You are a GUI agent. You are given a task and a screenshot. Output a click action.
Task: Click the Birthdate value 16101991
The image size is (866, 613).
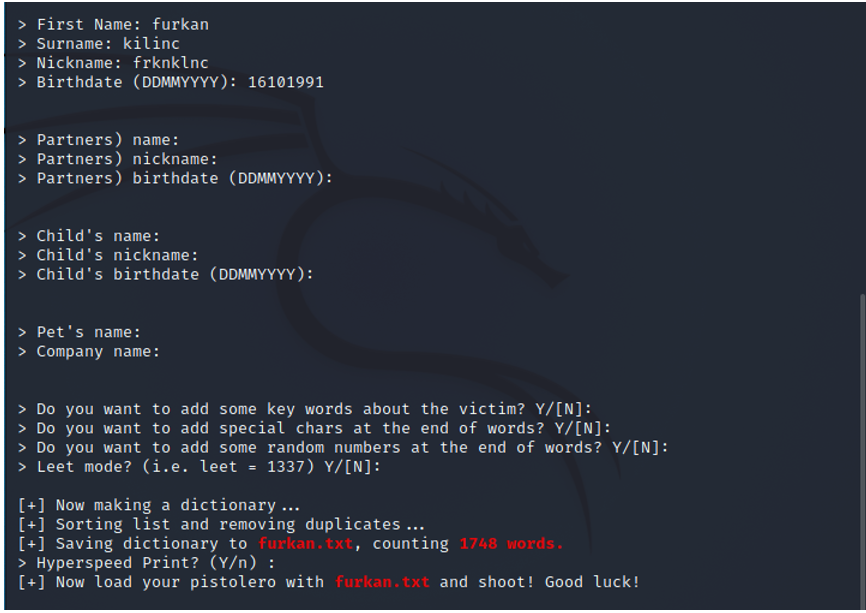tap(286, 82)
